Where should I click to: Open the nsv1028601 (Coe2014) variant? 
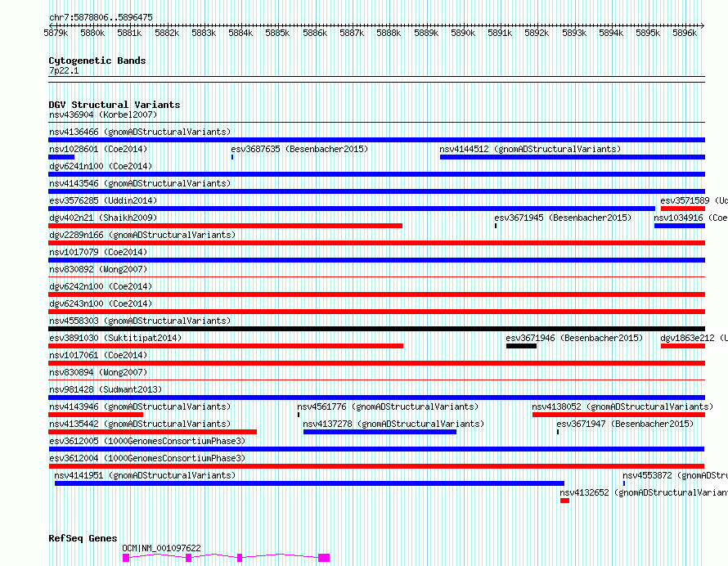tap(98, 149)
